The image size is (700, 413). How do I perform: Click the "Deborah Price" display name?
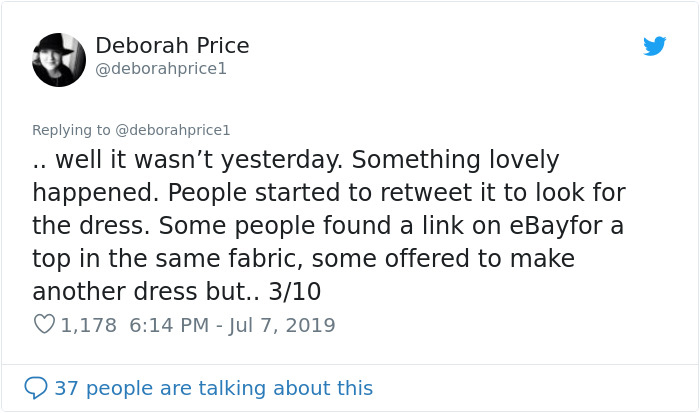[x=172, y=46]
